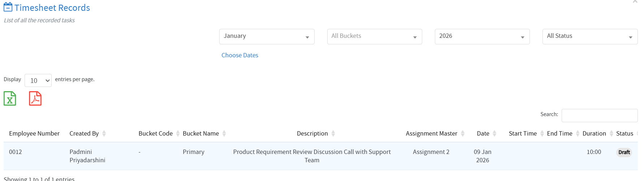
Task: Change entries per page from 10
Action: [38, 80]
